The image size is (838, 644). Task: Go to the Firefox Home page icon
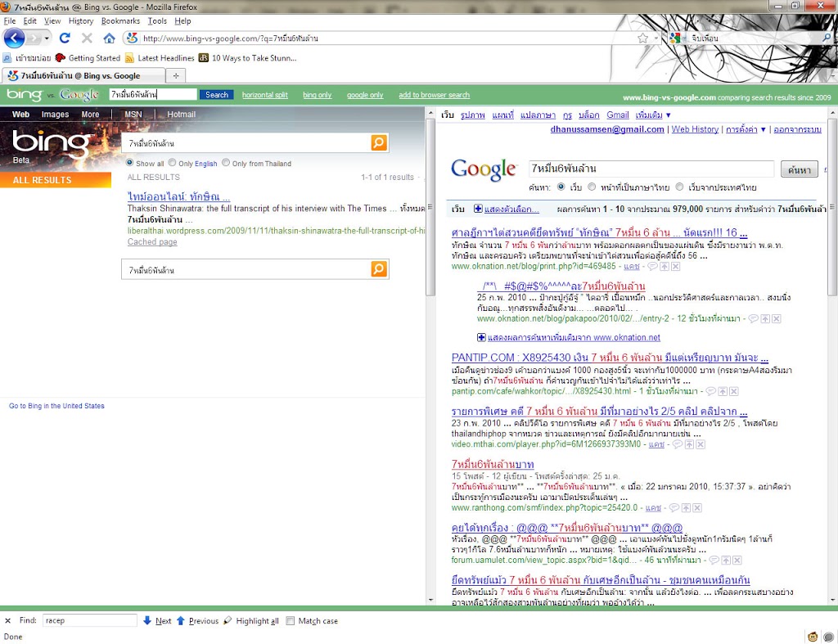109,38
